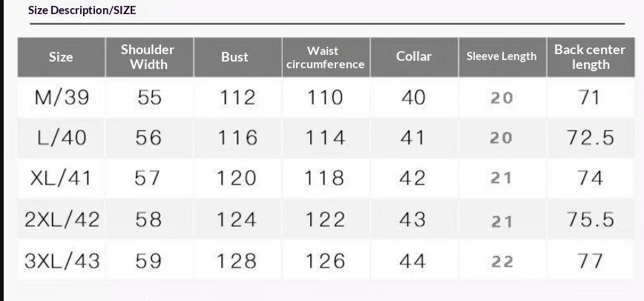The image size is (644, 301).
Task: Select the Shoulder Width column header
Action: tap(148, 57)
